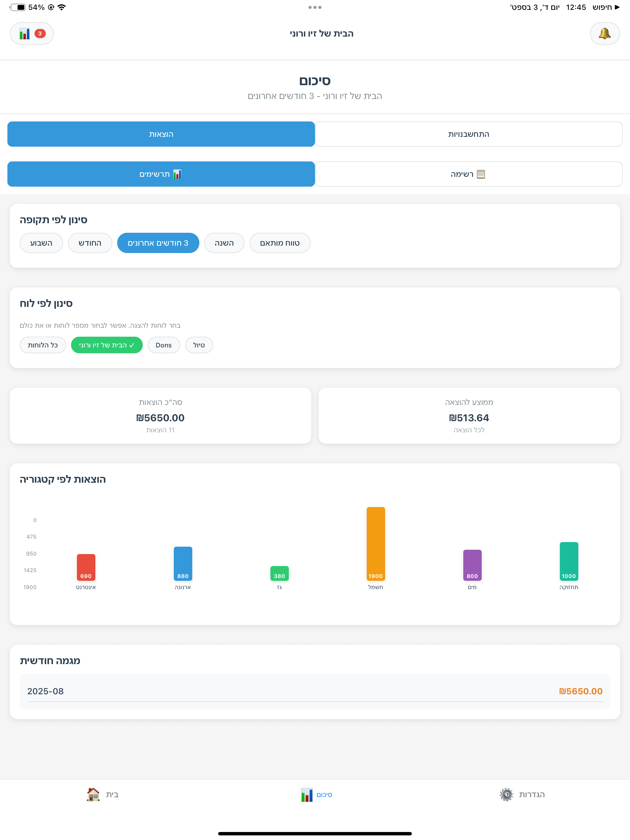
Task: Choose the טווח מותאם custom range chip
Action: tap(280, 243)
